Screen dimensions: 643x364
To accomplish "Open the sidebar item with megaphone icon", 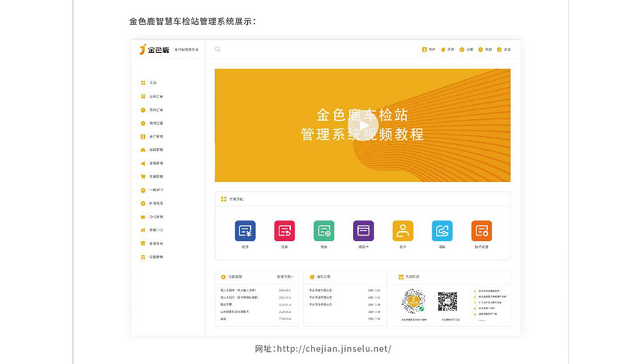I will click(x=151, y=163).
